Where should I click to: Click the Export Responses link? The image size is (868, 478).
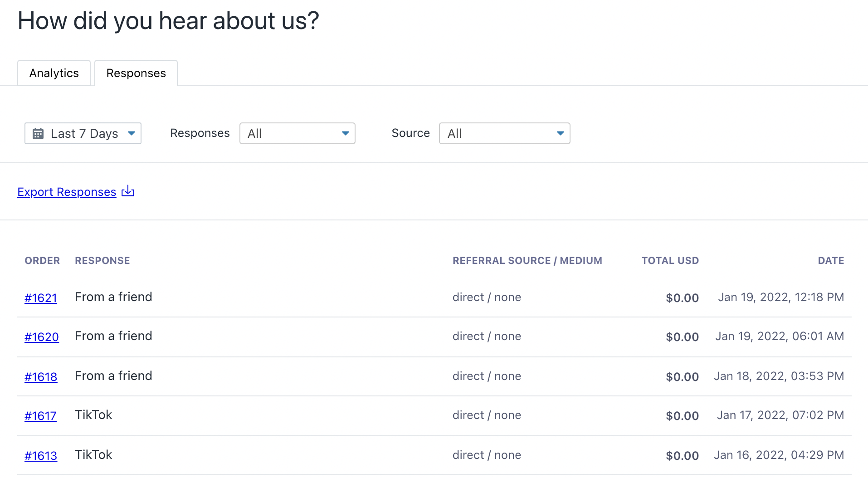67,192
